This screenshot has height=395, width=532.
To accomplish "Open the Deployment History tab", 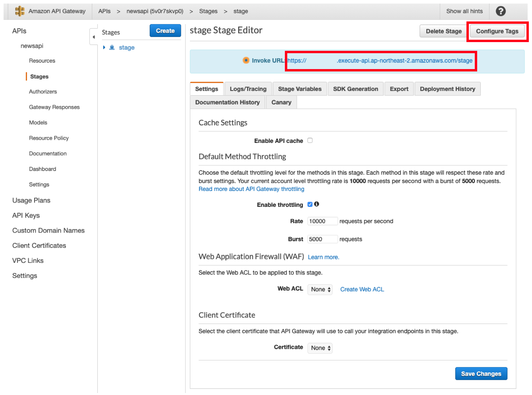I will point(447,89).
